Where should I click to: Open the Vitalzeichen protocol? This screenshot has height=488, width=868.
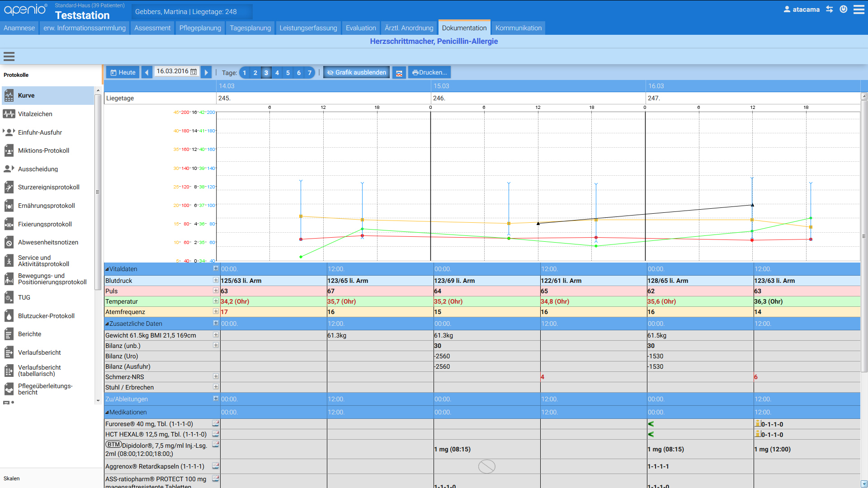pyautogui.click(x=35, y=114)
